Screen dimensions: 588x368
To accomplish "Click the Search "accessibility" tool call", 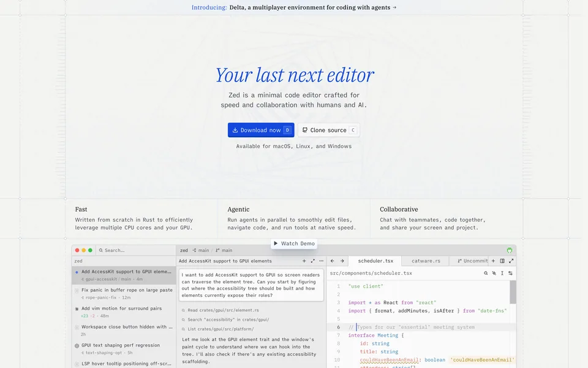I will pyautogui.click(x=225, y=320).
